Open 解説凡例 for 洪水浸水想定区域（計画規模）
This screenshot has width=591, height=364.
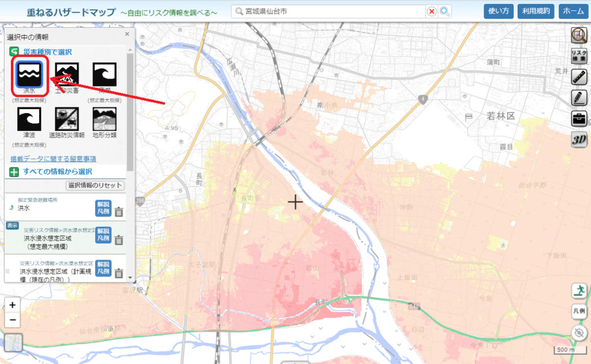point(103,268)
